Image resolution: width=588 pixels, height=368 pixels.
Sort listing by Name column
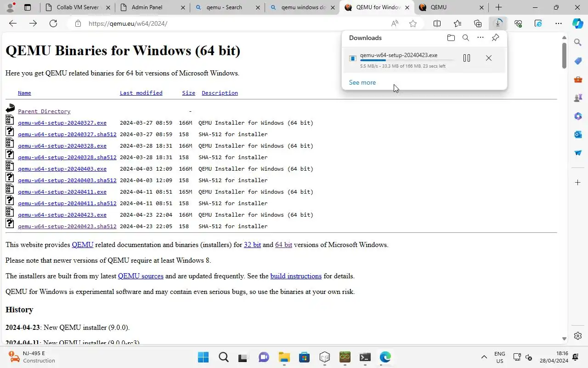pyautogui.click(x=24, y=93)
